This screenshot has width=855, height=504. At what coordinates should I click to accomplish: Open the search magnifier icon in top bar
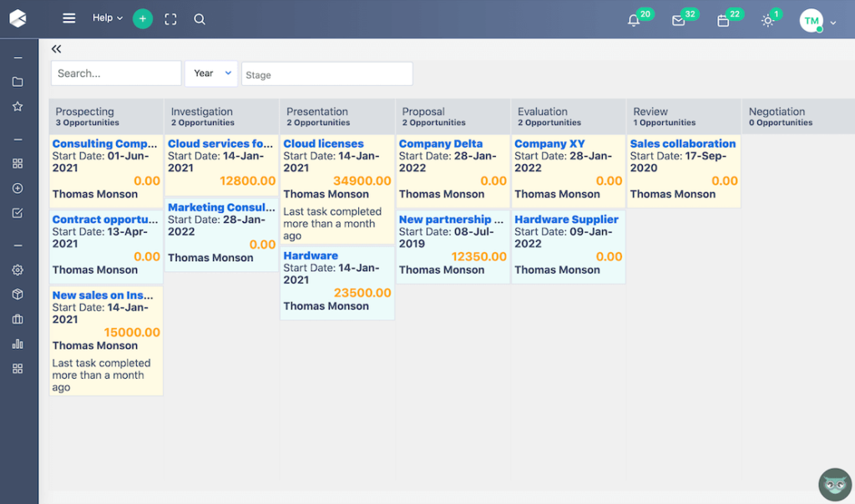(x=200, y=19)
